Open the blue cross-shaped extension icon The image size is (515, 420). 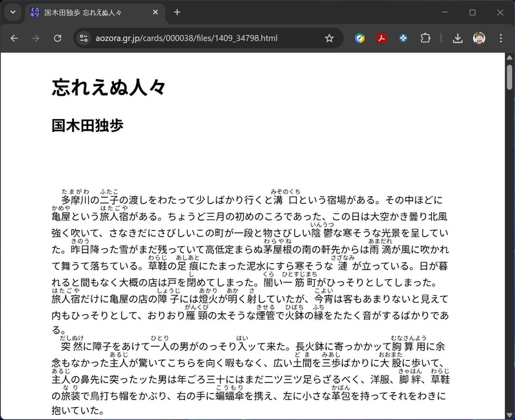[x=403, y=39]
